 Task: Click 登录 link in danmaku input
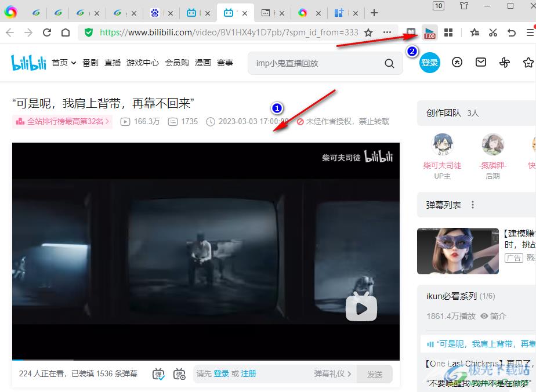coord(221,373)
